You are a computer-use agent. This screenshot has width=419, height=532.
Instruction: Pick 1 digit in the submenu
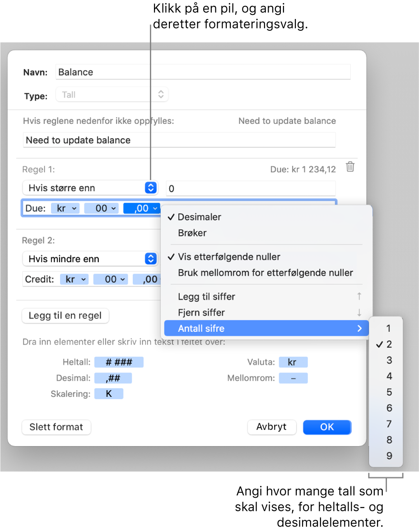(386, 328)
